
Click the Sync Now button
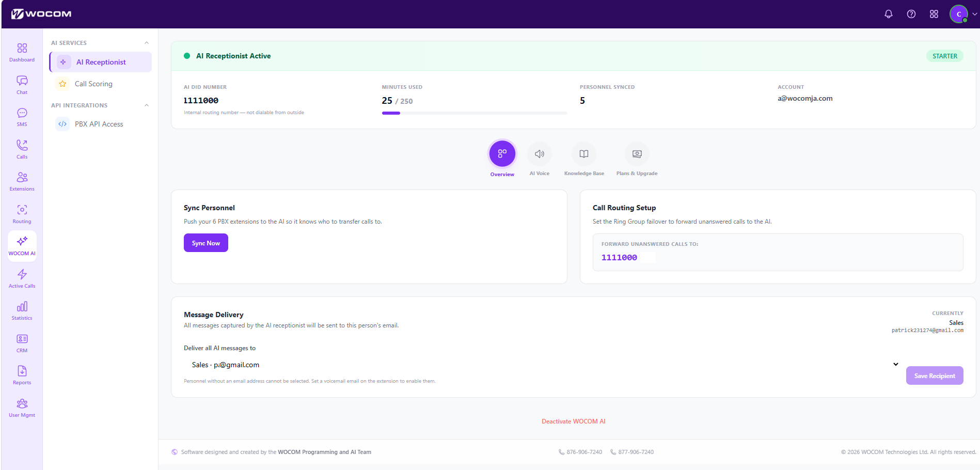206,243
